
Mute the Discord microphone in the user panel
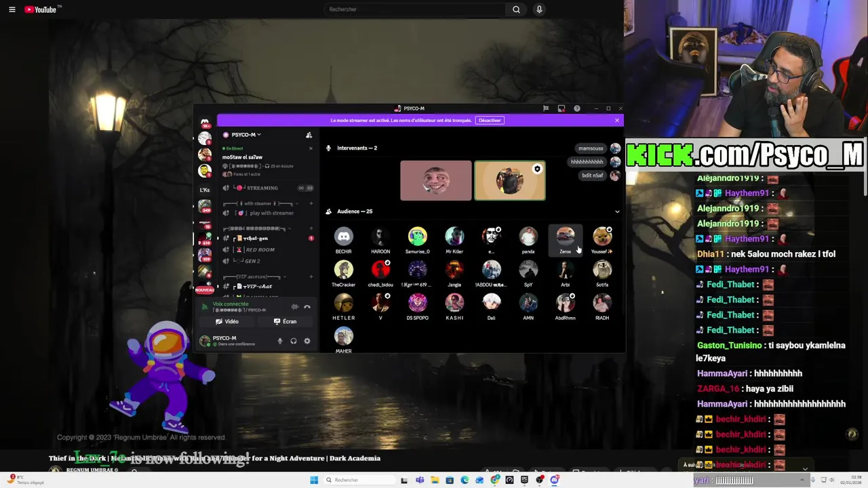[280, 341]
